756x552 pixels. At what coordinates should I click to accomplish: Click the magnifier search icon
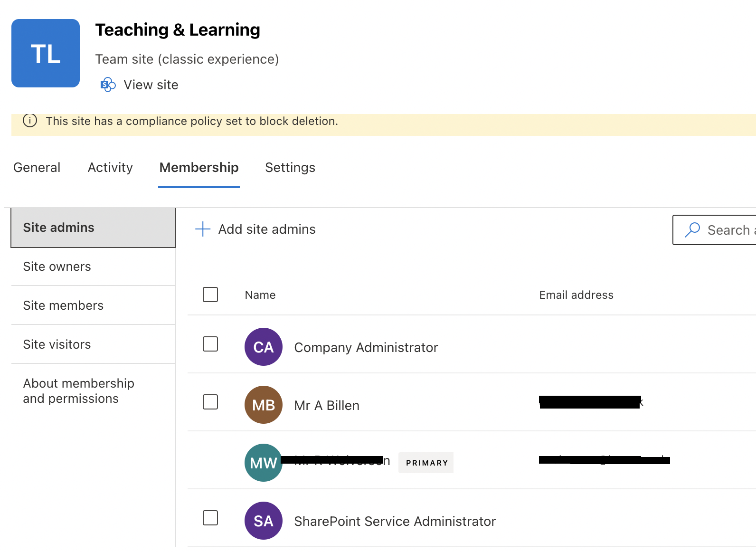point(692,230)
